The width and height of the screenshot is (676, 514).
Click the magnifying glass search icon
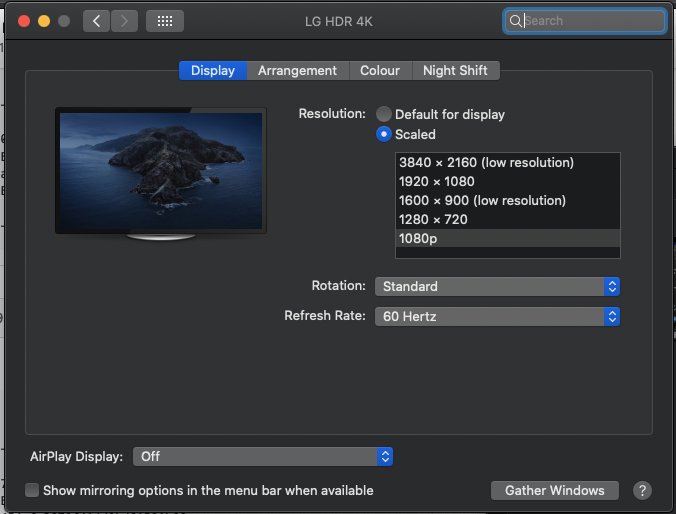[515, 21]
